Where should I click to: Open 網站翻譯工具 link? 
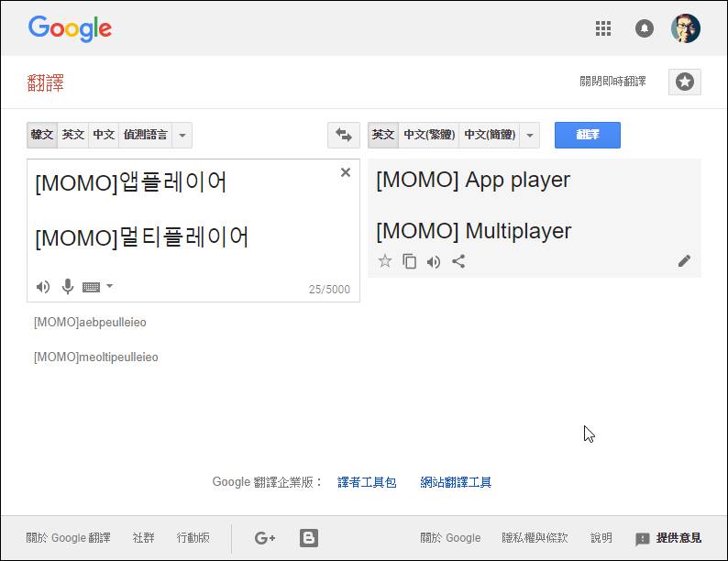456,482
